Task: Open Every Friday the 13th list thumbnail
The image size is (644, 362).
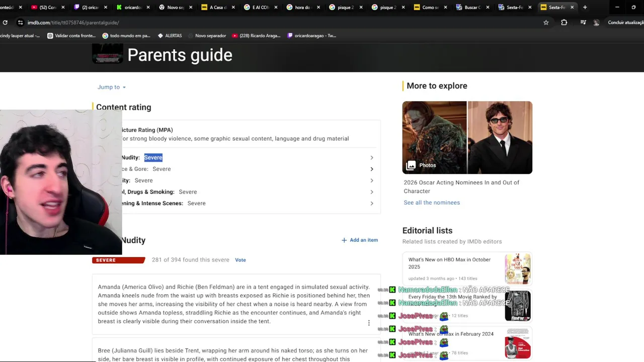Action: point(518,306)
